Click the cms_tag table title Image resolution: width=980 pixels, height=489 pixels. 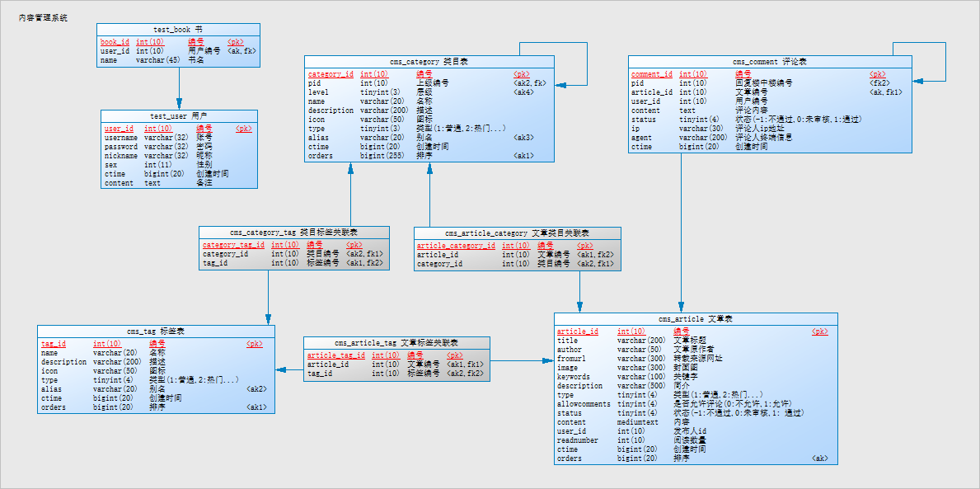coord(156,331)
